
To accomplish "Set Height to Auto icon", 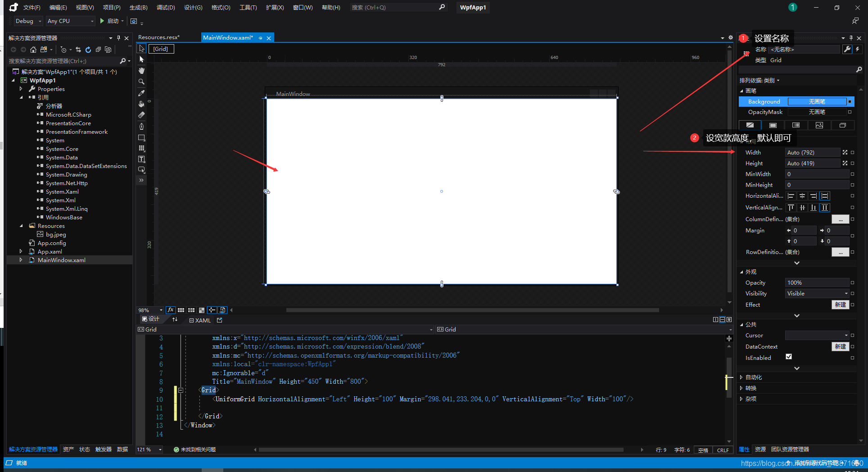I will point(845,163).
